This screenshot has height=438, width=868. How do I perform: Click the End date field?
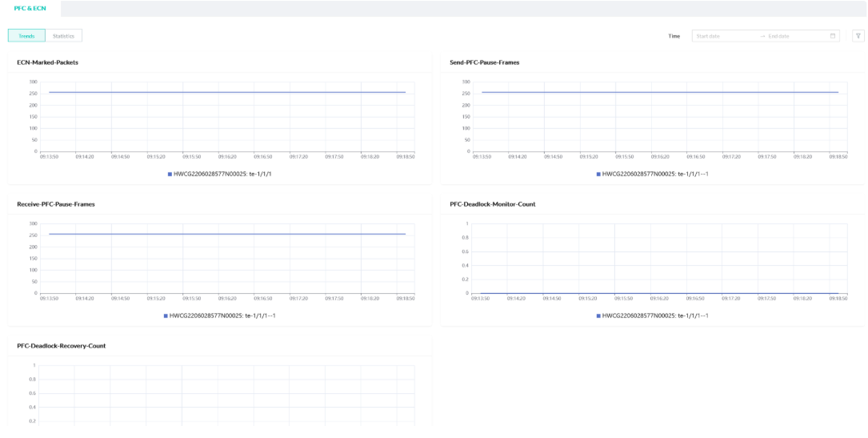792,36
